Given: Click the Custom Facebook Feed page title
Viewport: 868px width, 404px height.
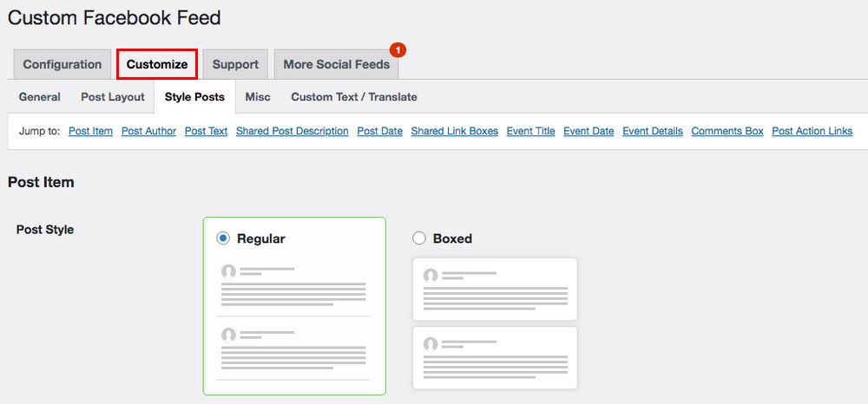Looking at the screenshot, I should [114, 17].
